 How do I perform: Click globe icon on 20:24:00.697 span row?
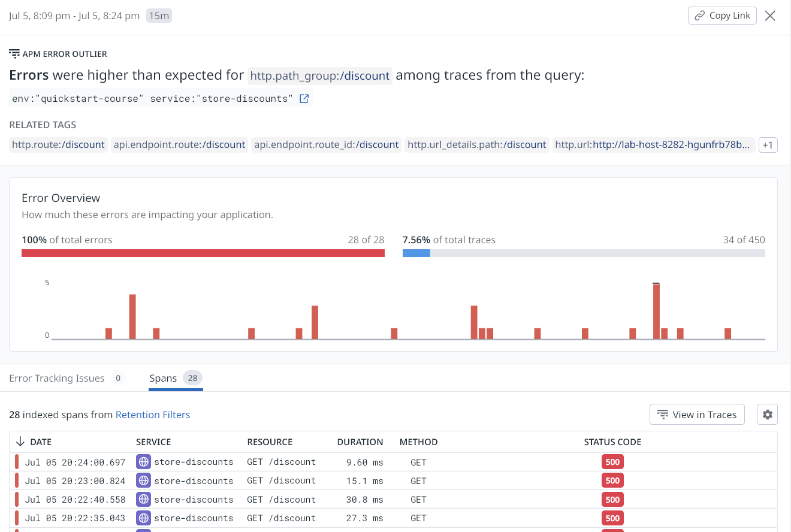pyautogui.click(x=143, y=462)
